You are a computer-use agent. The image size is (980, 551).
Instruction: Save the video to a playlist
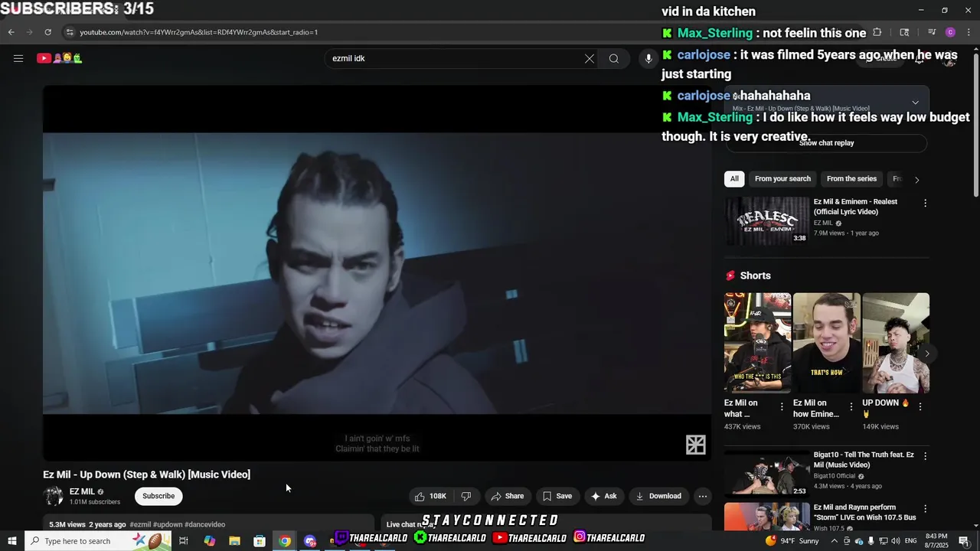click(x=557, y=496)
